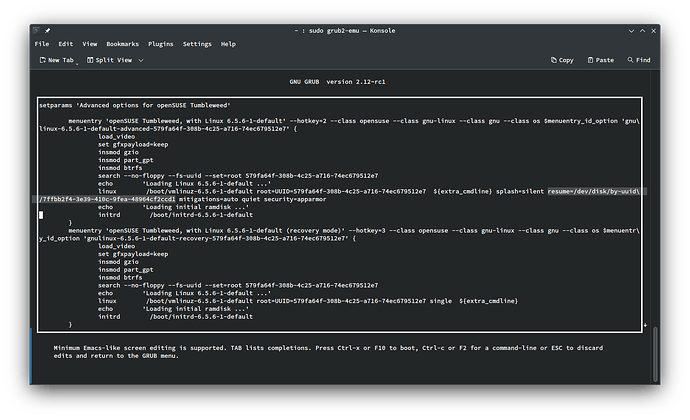Click the highlighted resume=/dev/disk/by-uuid text

tap(593, 192)
